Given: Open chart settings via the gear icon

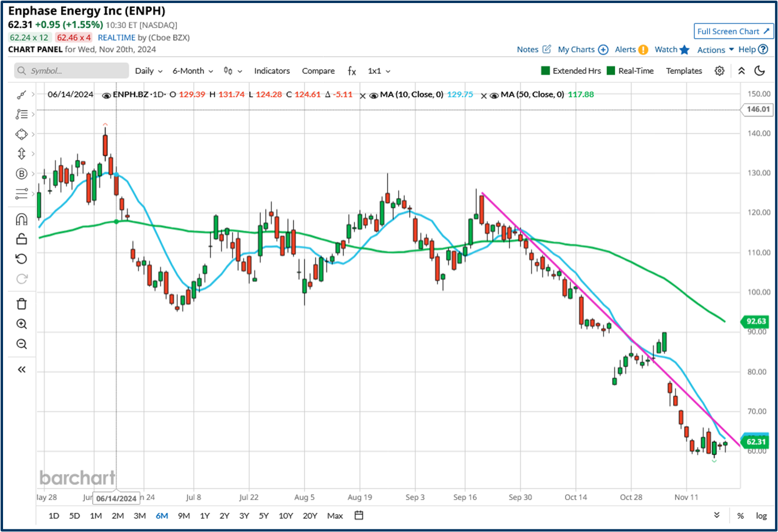Looking at the screenshot, I should [x=719, y=71].
